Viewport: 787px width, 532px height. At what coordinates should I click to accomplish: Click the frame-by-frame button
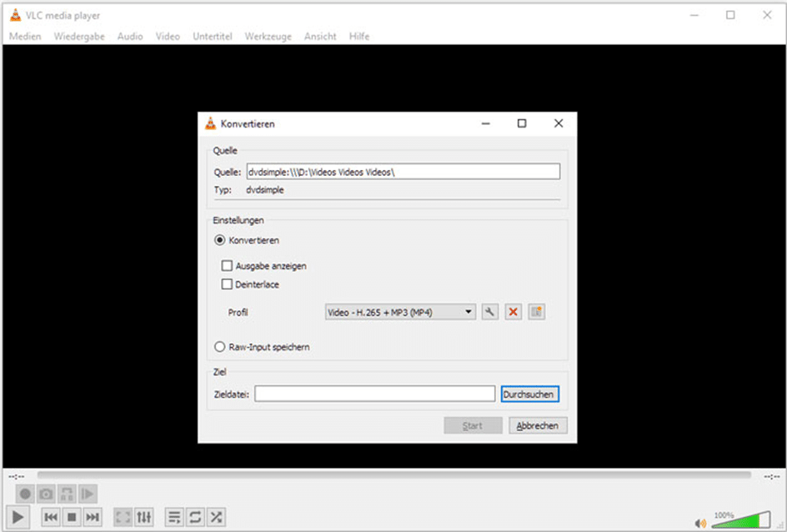[88, 494]
